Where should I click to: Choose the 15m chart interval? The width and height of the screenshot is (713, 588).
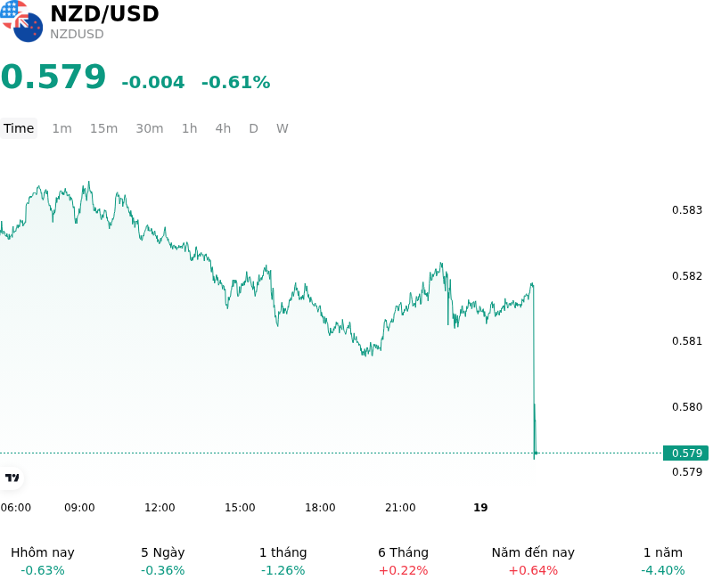[103, 128]
